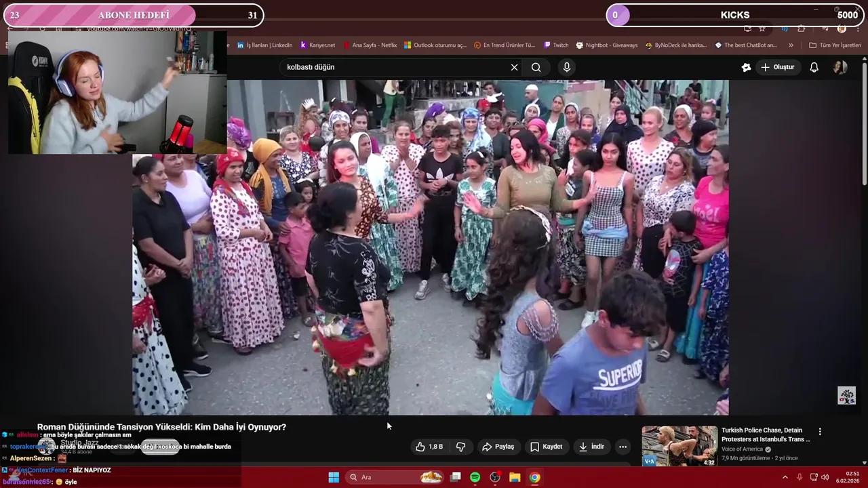Open volume control in system tray

click(x=825, y=477)
